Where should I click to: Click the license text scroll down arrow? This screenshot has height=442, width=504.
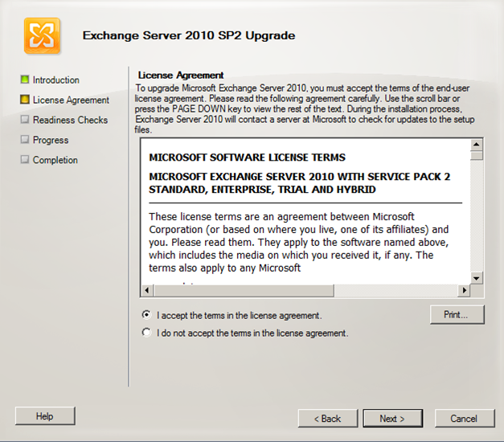tap(477, 278)
